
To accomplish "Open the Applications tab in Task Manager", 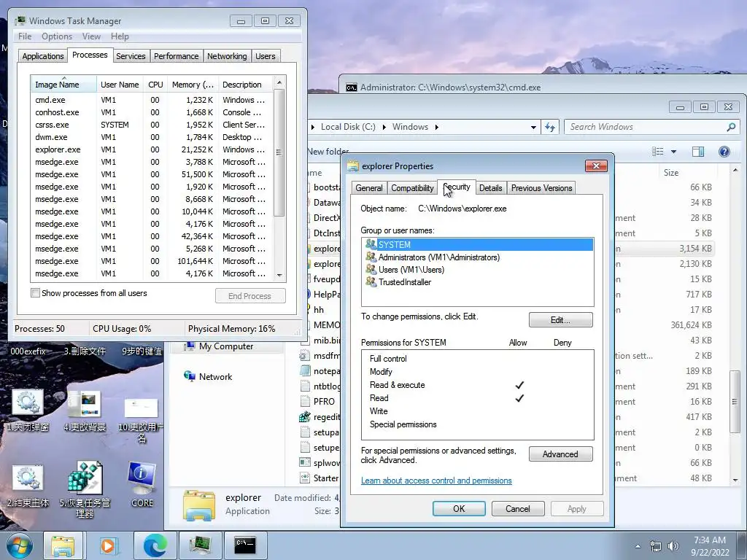I will coord(43,56).
